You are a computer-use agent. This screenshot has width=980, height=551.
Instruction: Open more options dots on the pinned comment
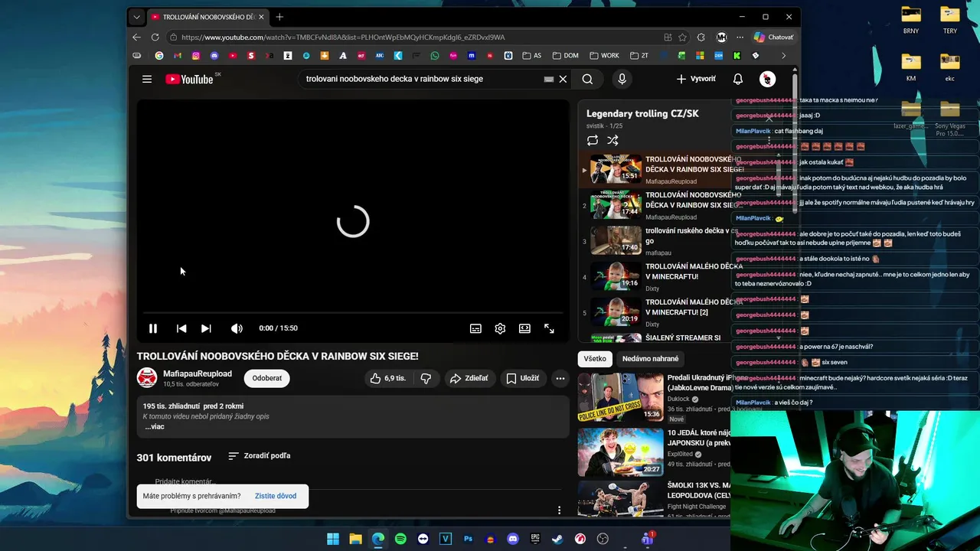pos(559,510)
